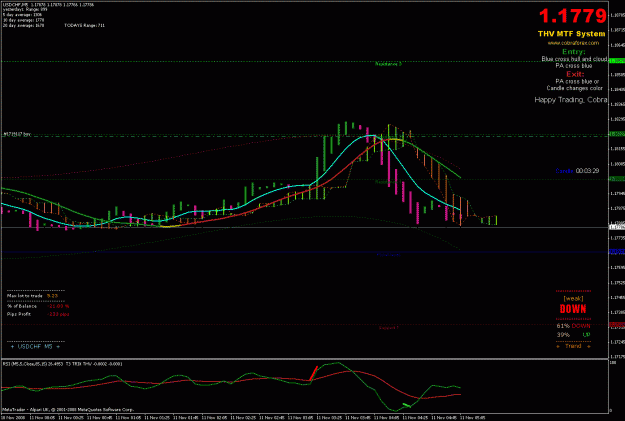Click the short red segment on the RSI line

pos(313,374)
